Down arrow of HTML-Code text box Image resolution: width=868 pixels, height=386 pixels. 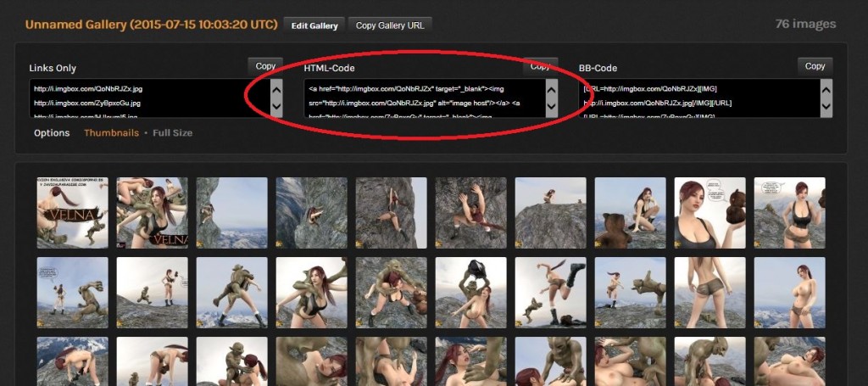coord(551,108)
